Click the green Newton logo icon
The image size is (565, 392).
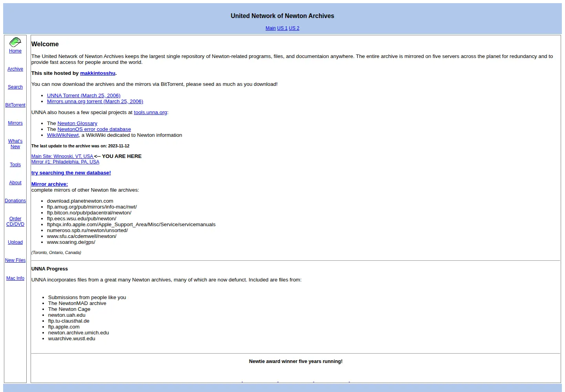(x=15, y=42)
